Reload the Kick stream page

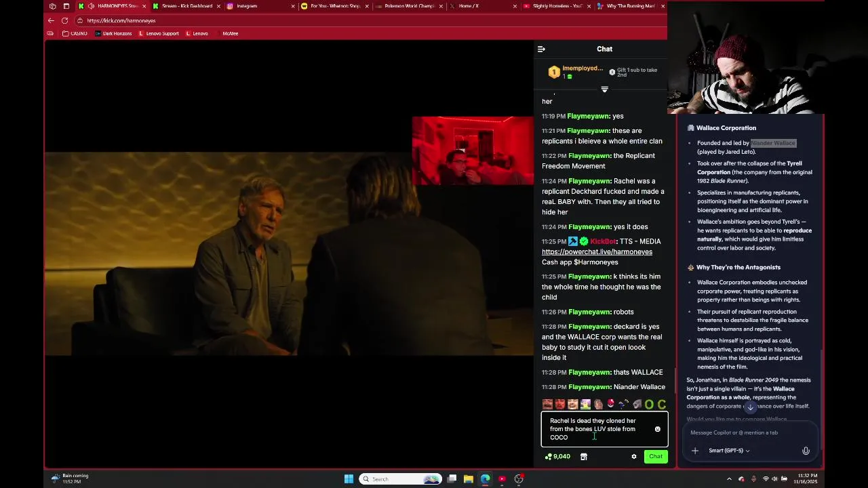pos(64,20)
